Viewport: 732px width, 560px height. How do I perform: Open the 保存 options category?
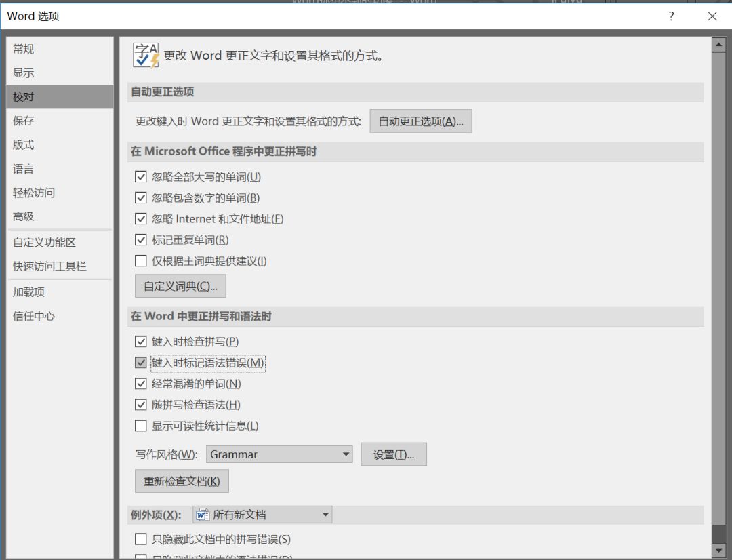(60, 121)
